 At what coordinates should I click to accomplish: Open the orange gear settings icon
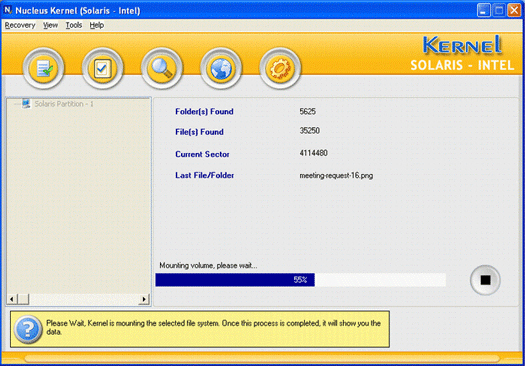pos(280,69)
